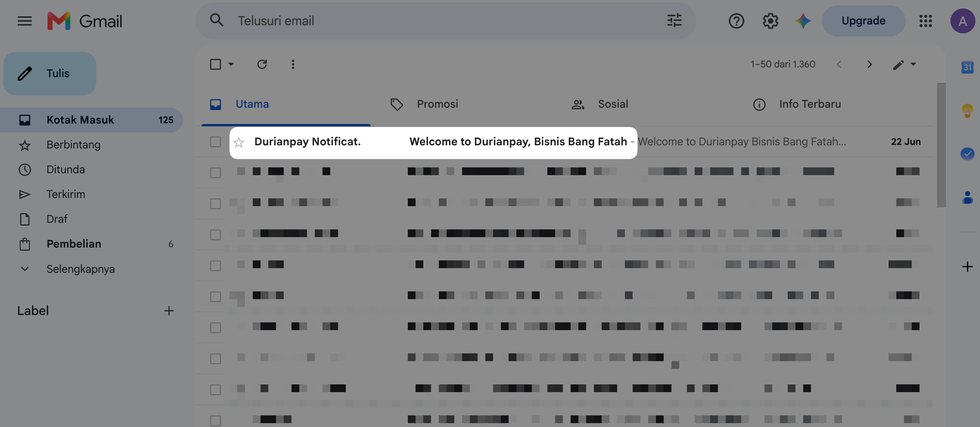Open select dropdown arrow beside checkbox
Viewport: 980px width, 427px height.
(231, 64)
